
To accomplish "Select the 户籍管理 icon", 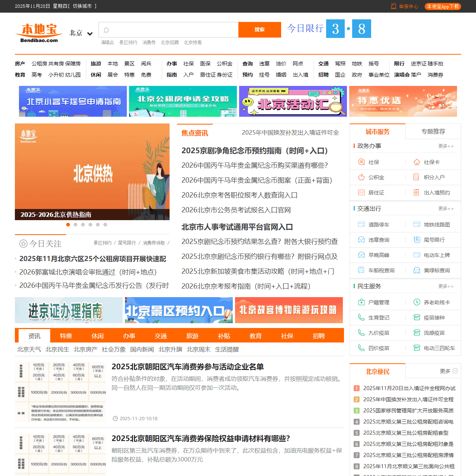I will pos(361,302).
